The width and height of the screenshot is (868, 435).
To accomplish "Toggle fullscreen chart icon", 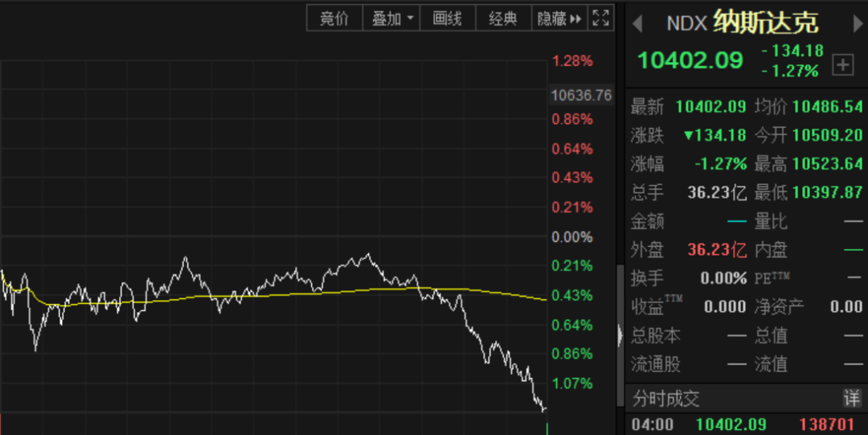I will coord(600,18).
